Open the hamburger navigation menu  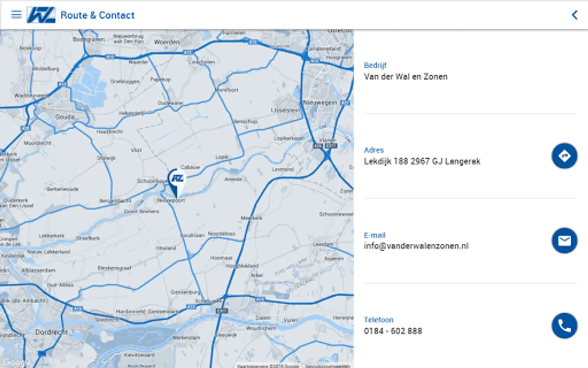[x=16, y=15]
